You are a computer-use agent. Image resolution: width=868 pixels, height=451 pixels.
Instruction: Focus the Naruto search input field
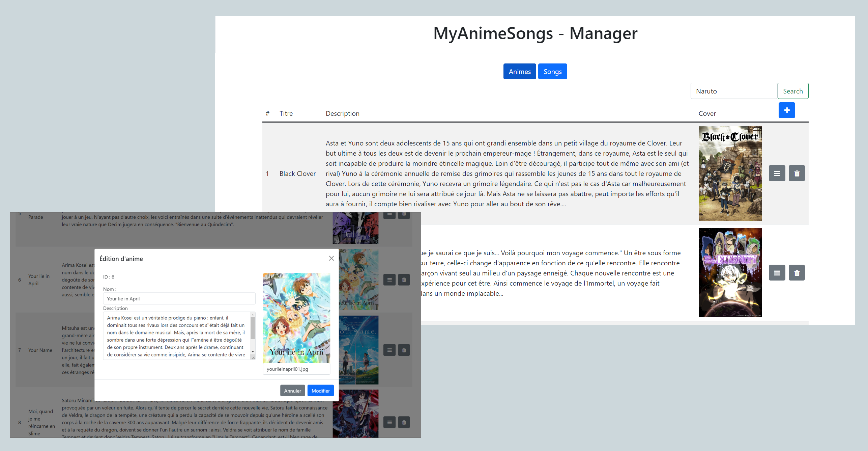(734, 91)
